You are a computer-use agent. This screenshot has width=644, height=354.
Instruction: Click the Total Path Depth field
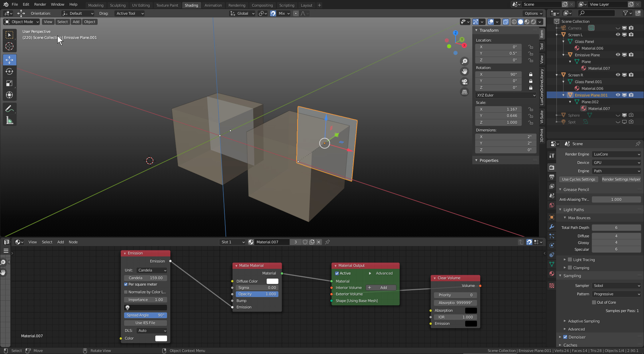tap(616, 228)
